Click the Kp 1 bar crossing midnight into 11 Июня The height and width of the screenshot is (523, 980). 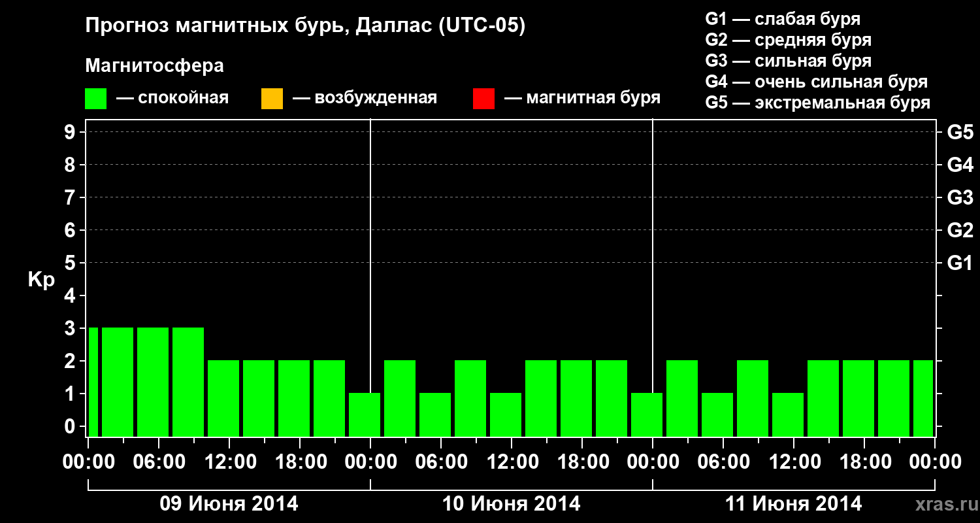647,414
